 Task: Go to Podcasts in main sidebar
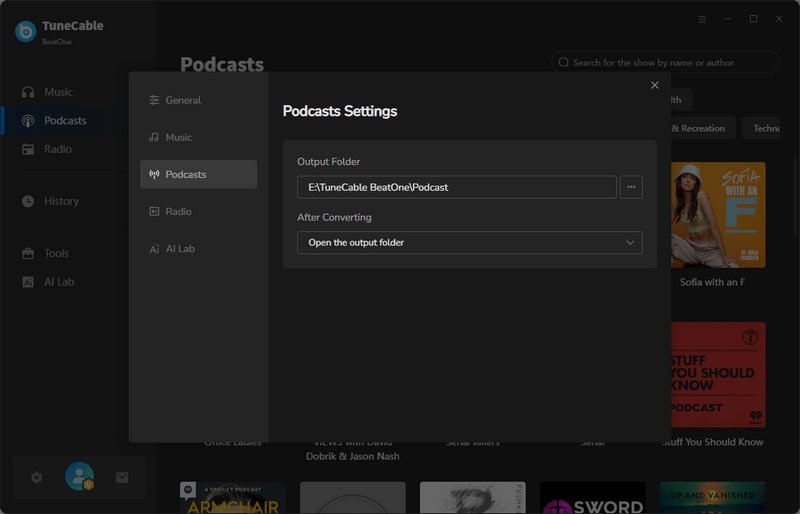[65, 121]
